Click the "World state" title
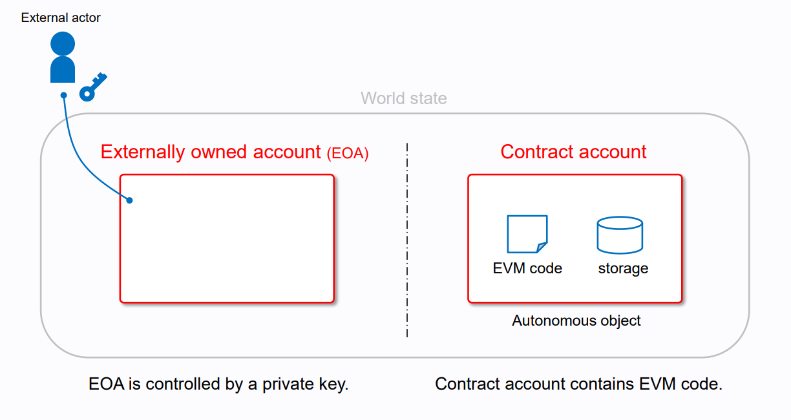This screenshot has width=791, height=420. pyautogui.click(x=403, y=99)
